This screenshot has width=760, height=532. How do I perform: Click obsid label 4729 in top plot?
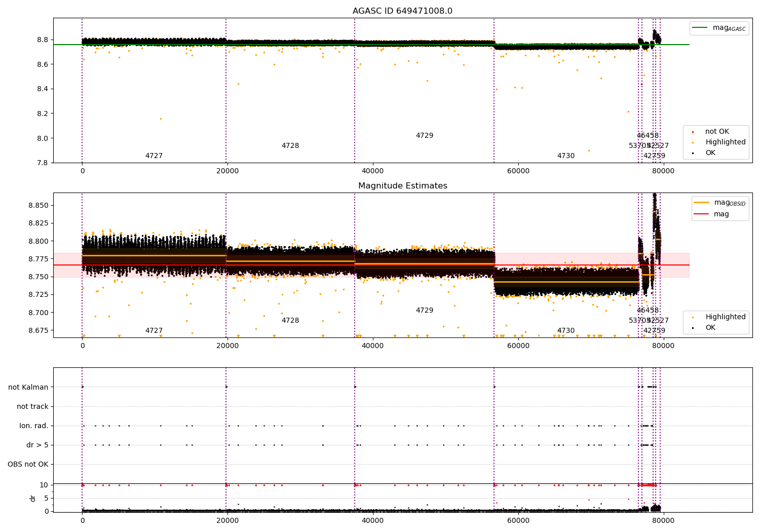pos(425,136)
